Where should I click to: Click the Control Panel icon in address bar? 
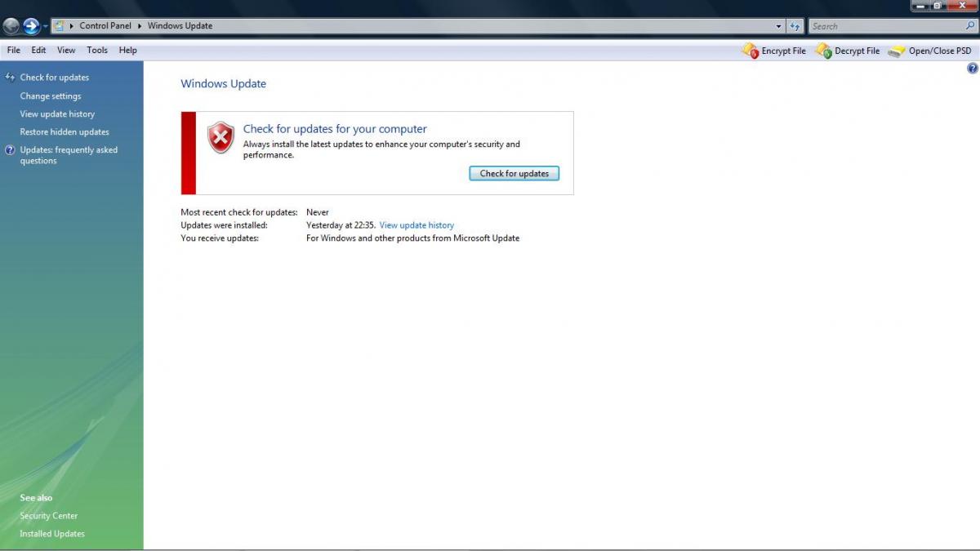coord(59,26)
